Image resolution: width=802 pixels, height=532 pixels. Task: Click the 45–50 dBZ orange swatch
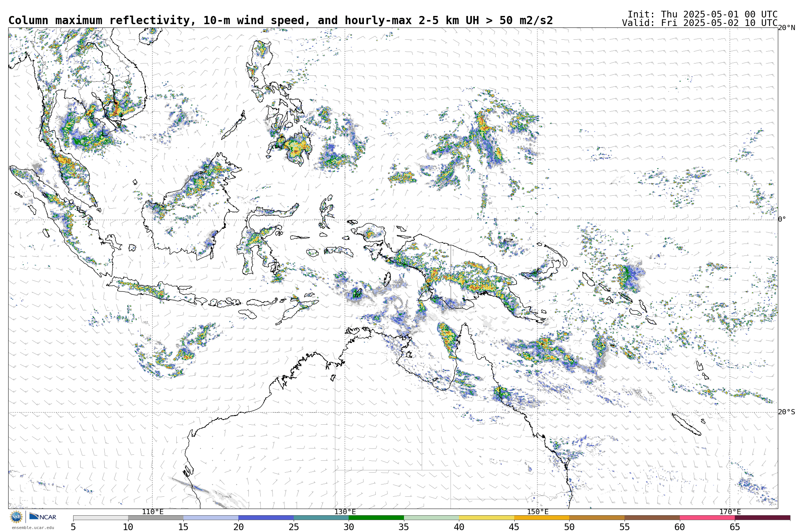(542, 518)
